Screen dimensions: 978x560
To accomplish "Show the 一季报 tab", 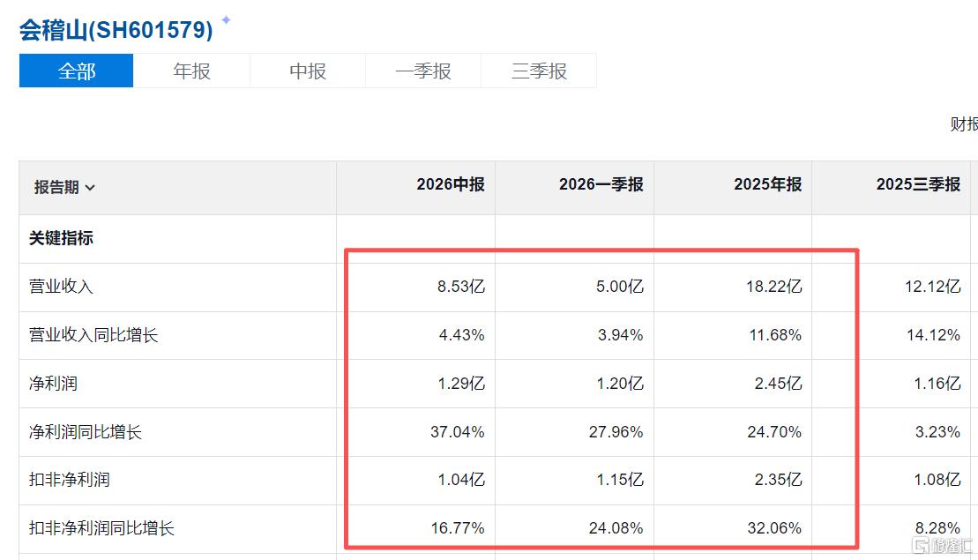I will [x=423, y=71].
